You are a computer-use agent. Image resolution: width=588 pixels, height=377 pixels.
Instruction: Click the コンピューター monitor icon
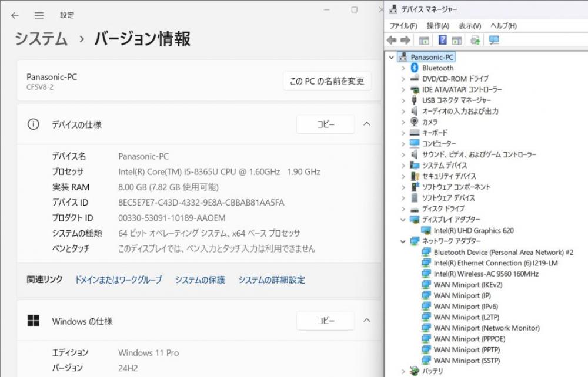[x=415, y=143]
